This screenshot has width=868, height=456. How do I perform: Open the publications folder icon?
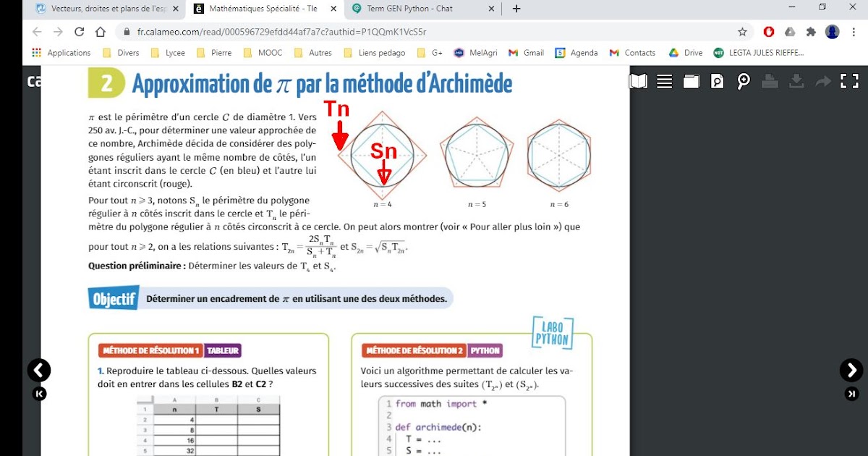tap(691, 82)
